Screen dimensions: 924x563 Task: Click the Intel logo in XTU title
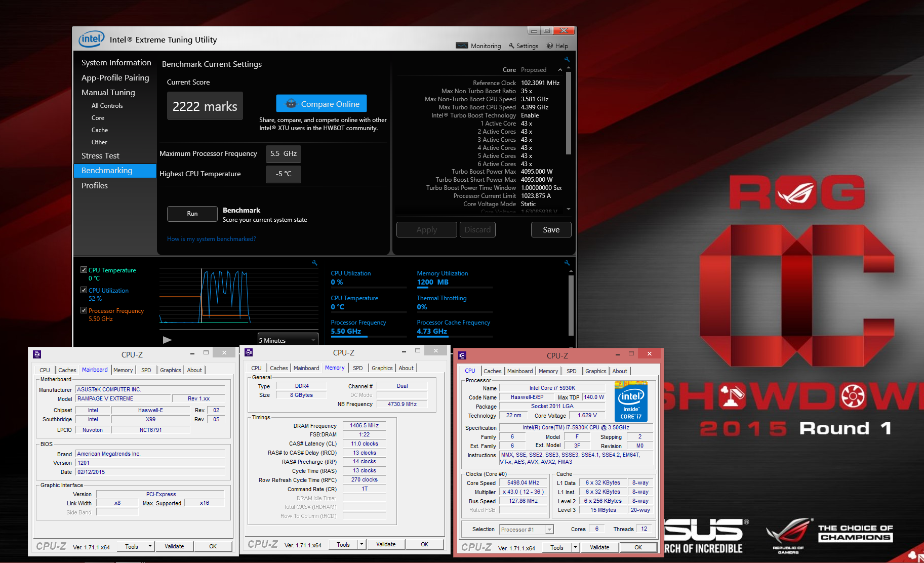tap(92, 39)
